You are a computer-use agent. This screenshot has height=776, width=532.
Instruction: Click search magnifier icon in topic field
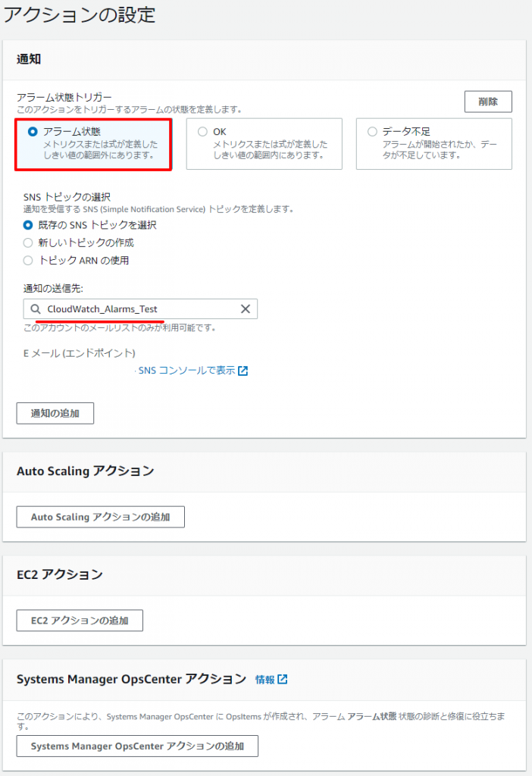pos(36,309)
